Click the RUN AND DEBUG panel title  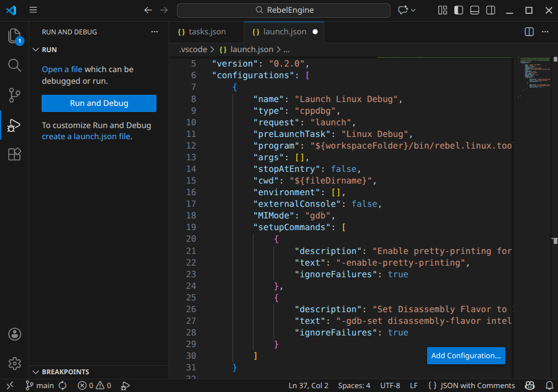[x=69, y=32]
